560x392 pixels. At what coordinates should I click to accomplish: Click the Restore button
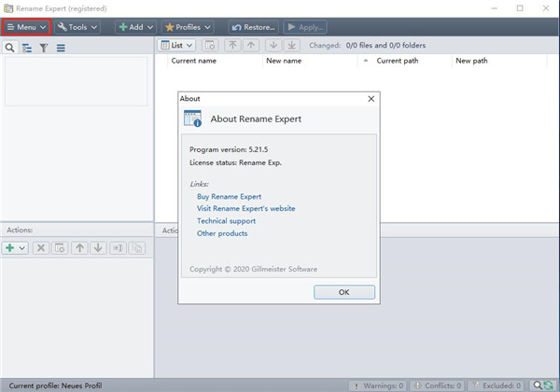click(253, 27)
